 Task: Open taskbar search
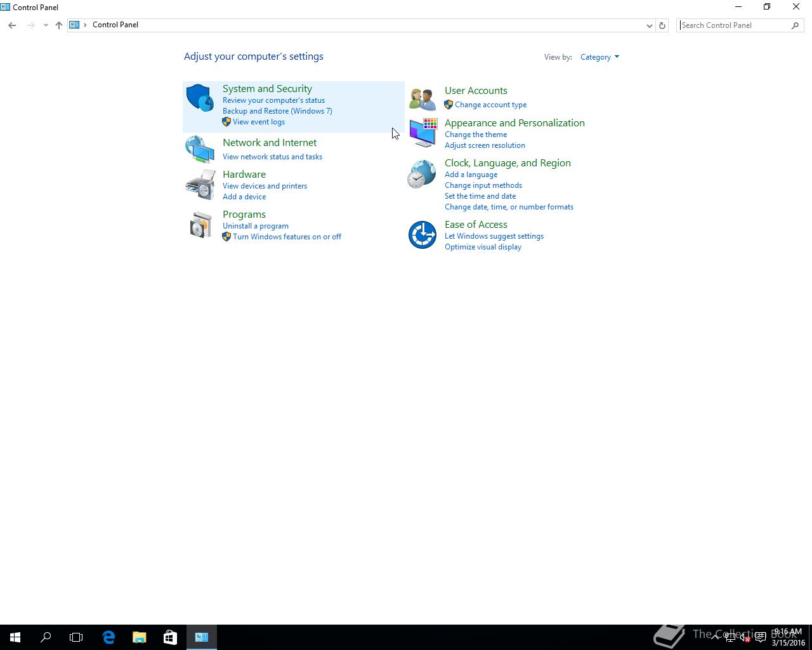tap(46, 637)
